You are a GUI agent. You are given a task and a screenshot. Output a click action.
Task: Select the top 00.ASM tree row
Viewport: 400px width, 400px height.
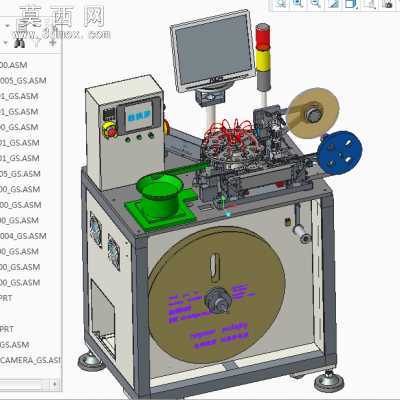[13, 65]
